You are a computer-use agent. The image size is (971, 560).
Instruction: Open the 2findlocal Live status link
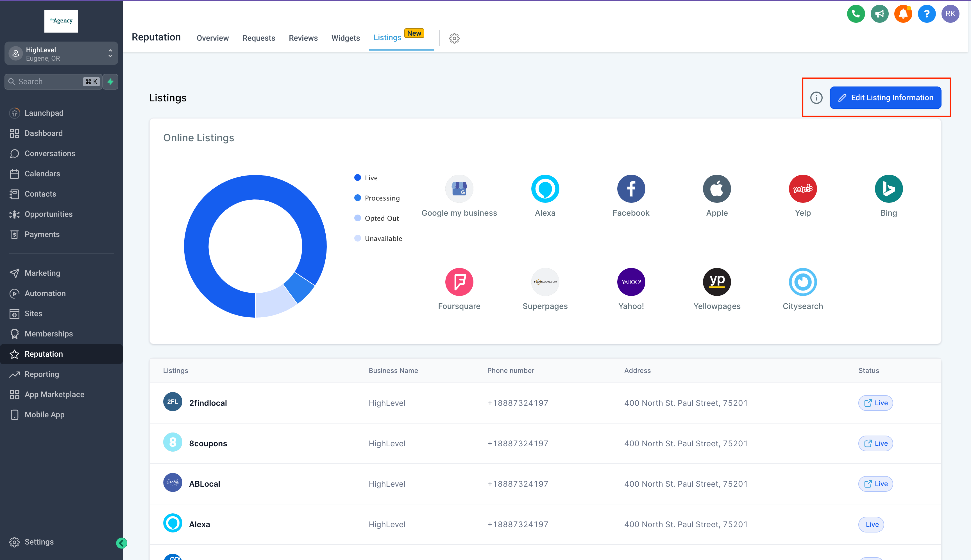(875, 403)
